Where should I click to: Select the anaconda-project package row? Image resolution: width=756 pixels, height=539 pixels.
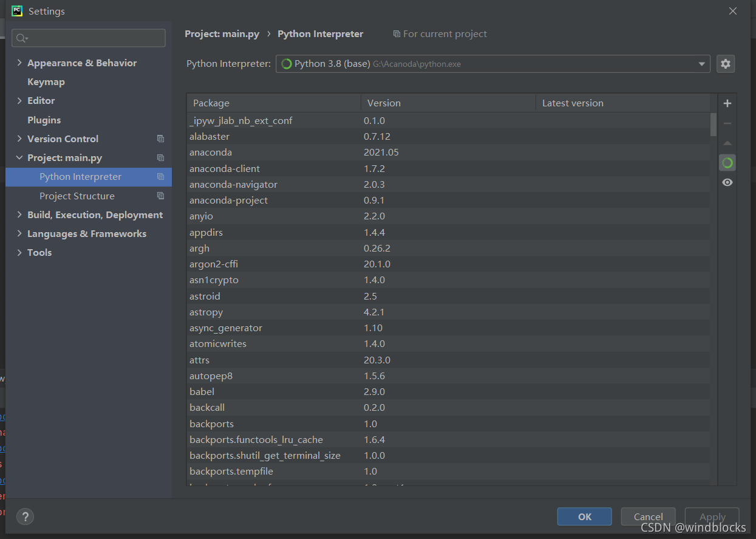448,200
